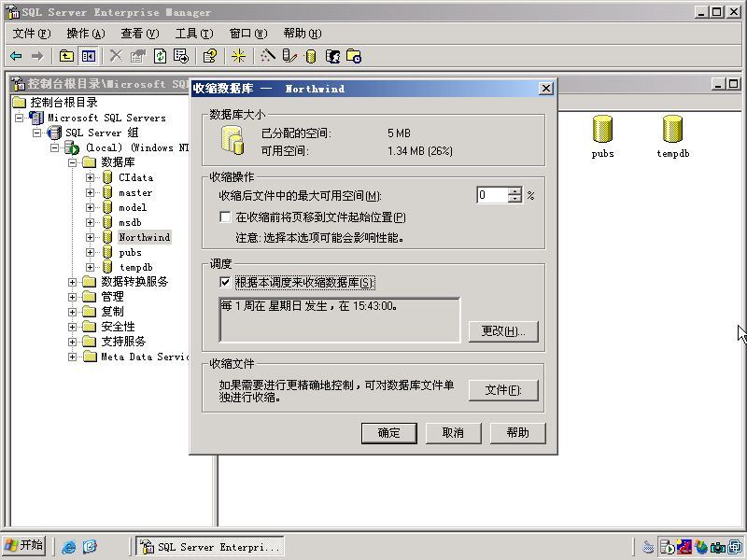Select the tempdb database icon in right pane
Image resolution: width=747 pixels, height=560 pixels.
pyautogui.click(x=672, y=129)
